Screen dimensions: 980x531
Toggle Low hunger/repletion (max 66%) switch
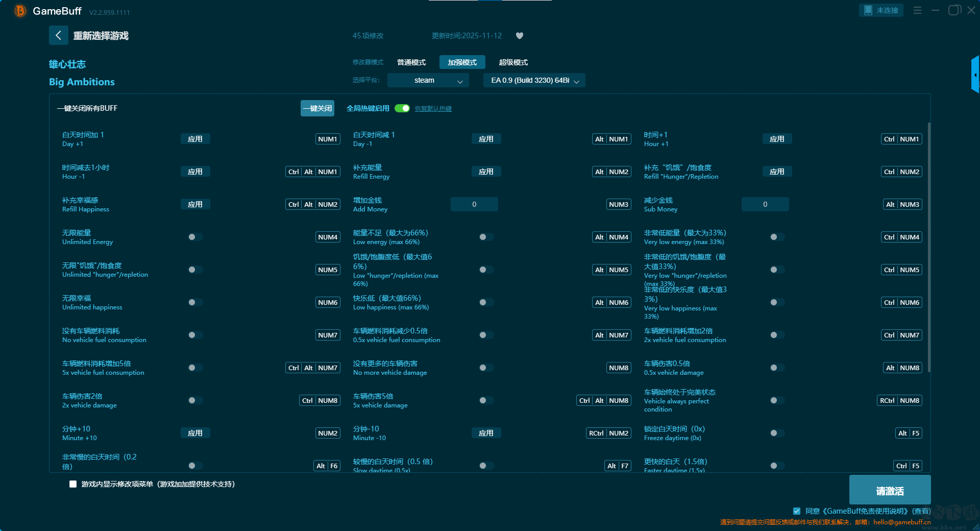486,270
